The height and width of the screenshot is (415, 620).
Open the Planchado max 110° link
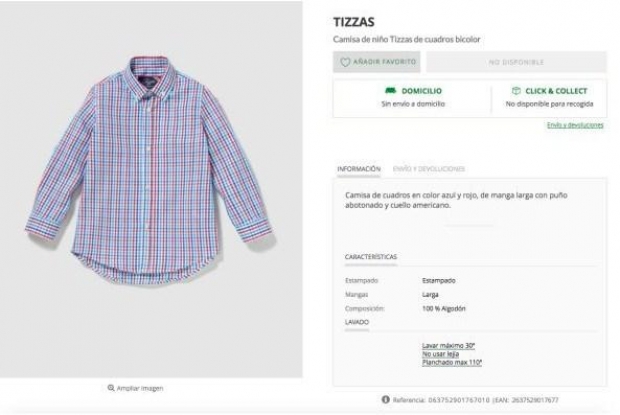(453, 362)
